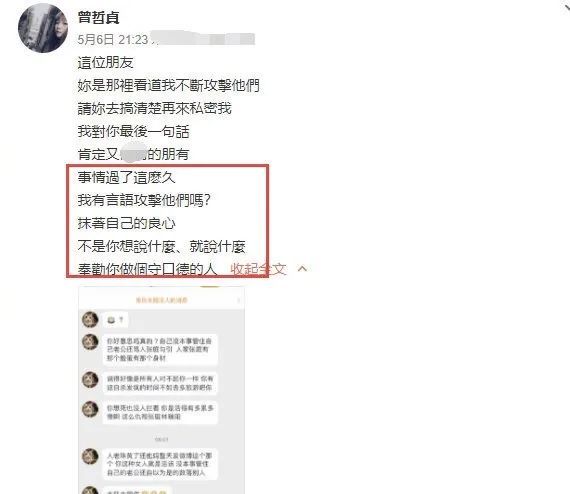Viewport: 570px width, 494px height.
Task: Click the small gray timestamp inside the chat screenshot
Action: (161, 439)
